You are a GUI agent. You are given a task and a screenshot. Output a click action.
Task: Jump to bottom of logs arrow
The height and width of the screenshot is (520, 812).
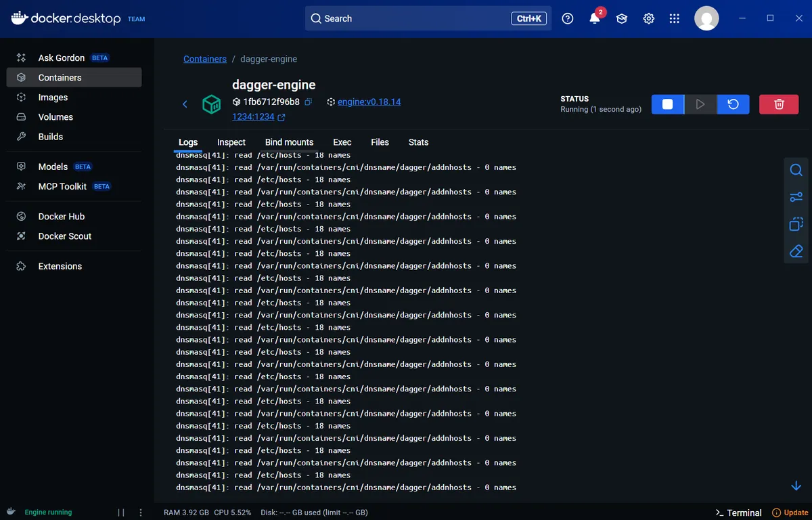point(796,486)
